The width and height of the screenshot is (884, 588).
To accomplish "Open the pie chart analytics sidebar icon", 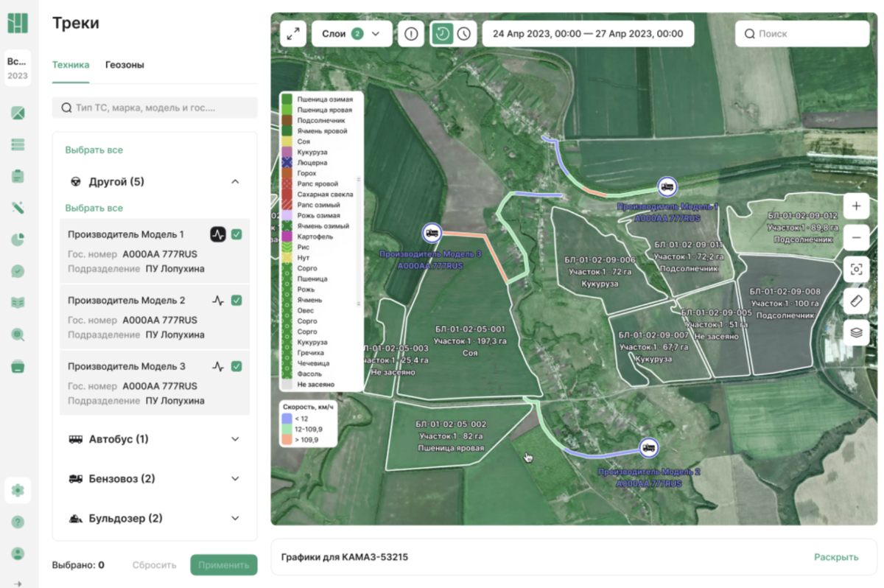I will [18, 239].
